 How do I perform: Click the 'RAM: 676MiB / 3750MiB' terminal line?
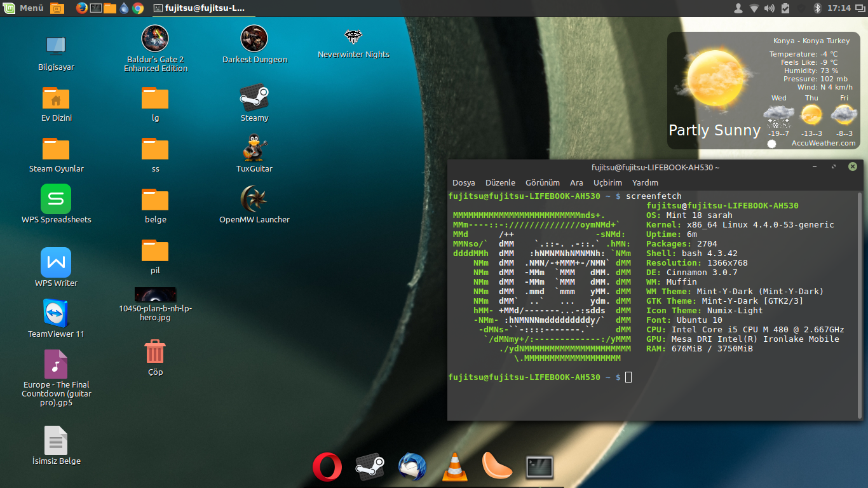point(699,349)
